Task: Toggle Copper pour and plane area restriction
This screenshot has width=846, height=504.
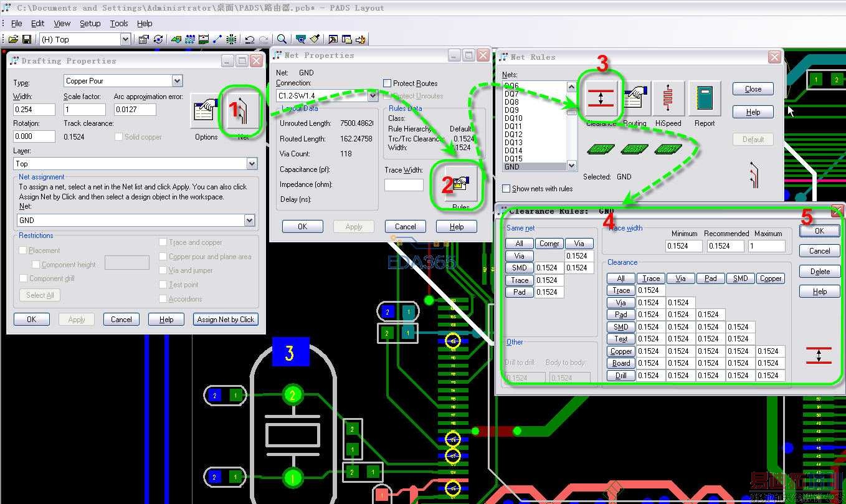Action: point(163,256)
